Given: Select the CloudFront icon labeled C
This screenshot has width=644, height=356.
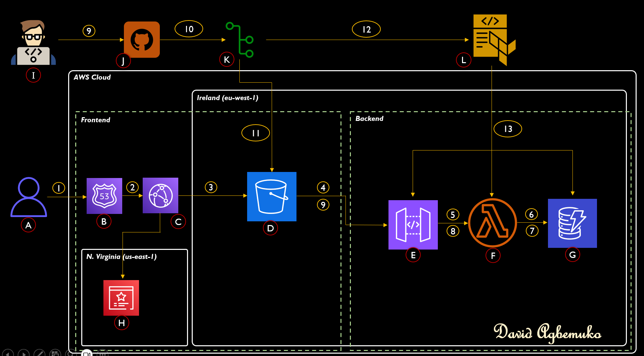Looking at the screenshot, I should (160, 195).
